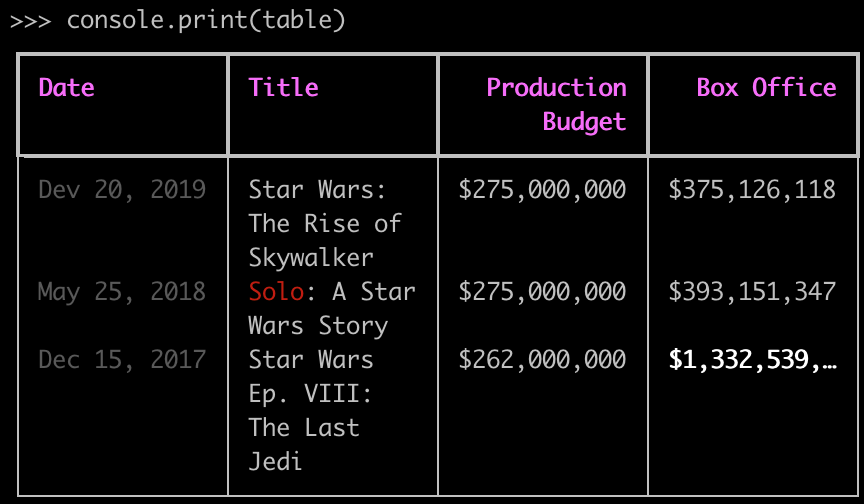
Task: Click the Skywalker title line
Action: 311,258
